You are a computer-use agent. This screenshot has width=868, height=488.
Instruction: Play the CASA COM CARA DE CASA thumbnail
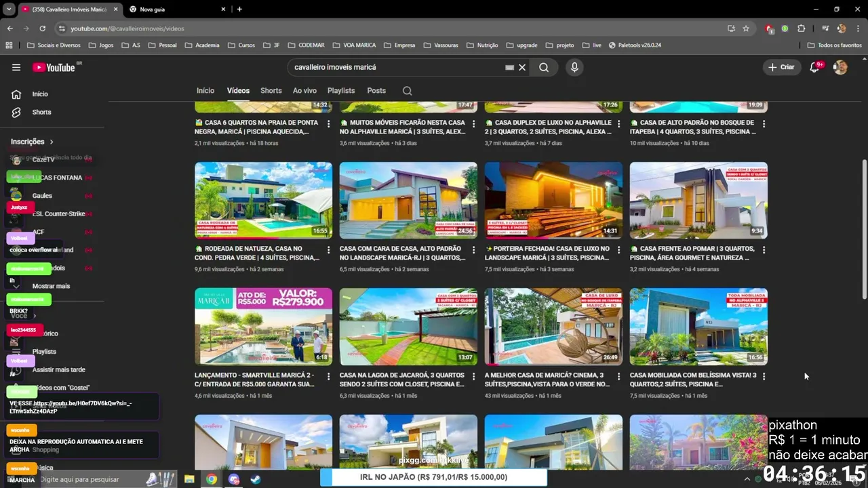pyautogui.click(x=408, y=201)
